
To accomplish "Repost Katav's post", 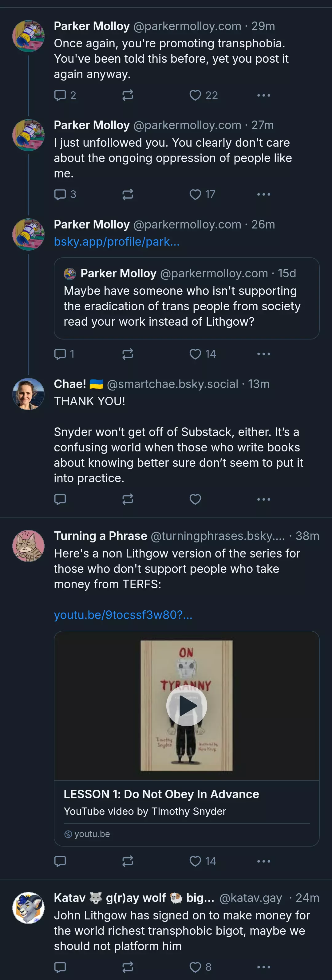I will pyautogui.click(x=127, y=967).
